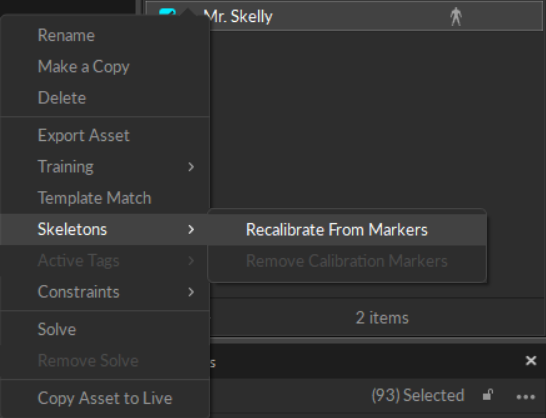Select the Mr. Skelly asset row

click(x=344, y=16)
